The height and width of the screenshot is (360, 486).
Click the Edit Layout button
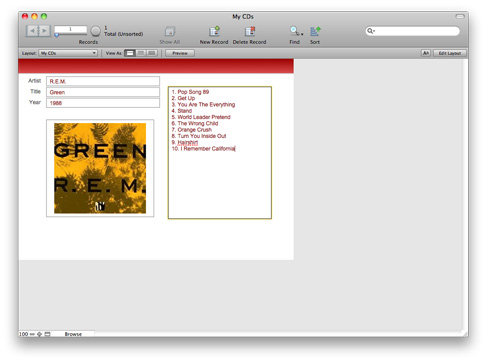pos(450,53)
